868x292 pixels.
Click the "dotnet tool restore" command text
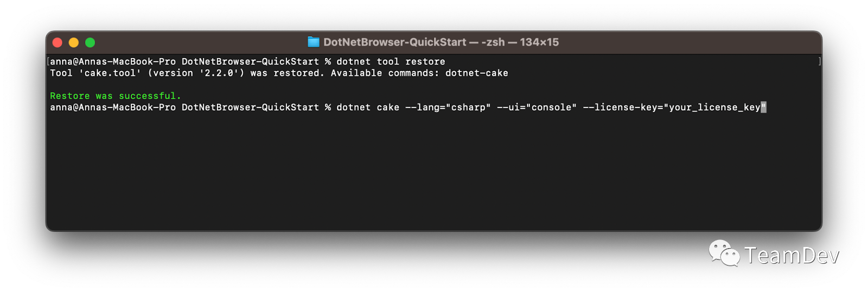(x=391, y=62)
